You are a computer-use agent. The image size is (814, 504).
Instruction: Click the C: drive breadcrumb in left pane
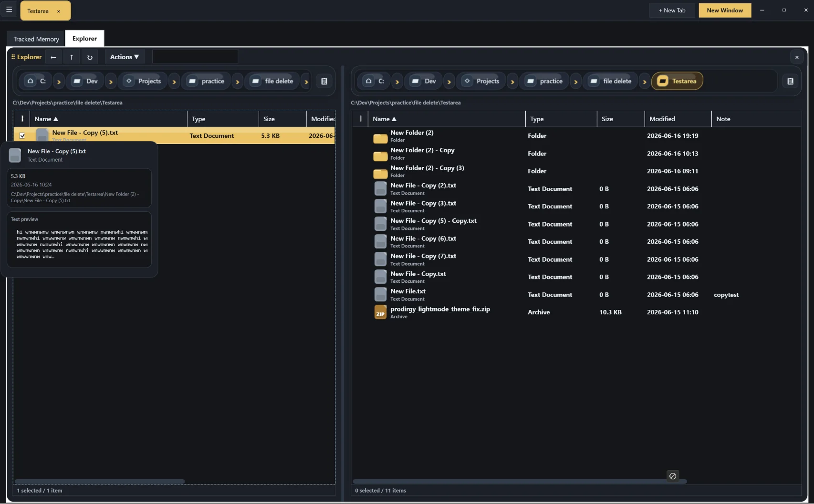coord(36,81)
